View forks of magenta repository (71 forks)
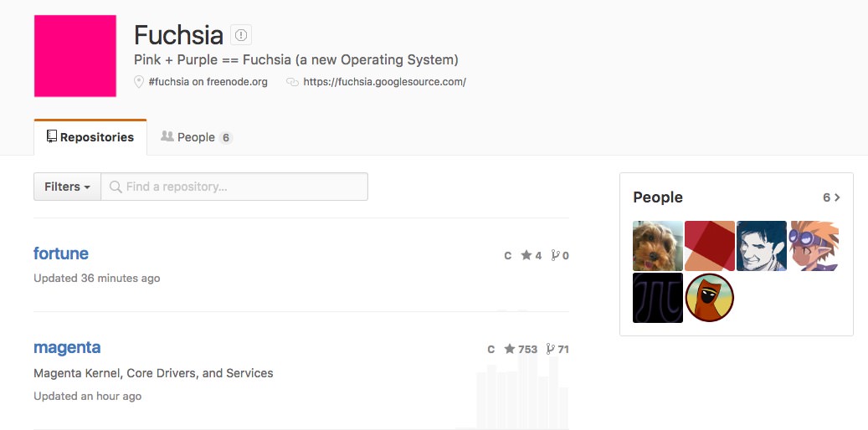 (557, 349)
